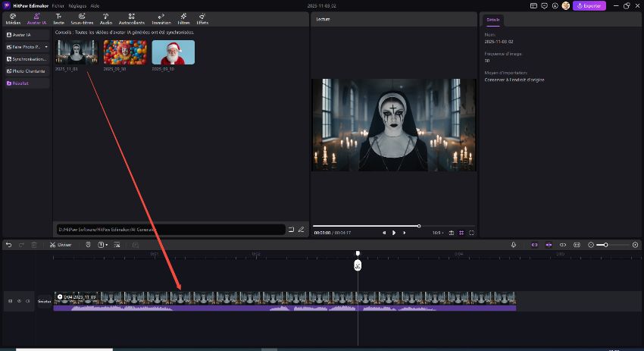Image resolution: width=644 pixels, height=351 pixels.
Task: Expand the text tool dropdown in the timeline toolbar
Action: coord(108,245)
